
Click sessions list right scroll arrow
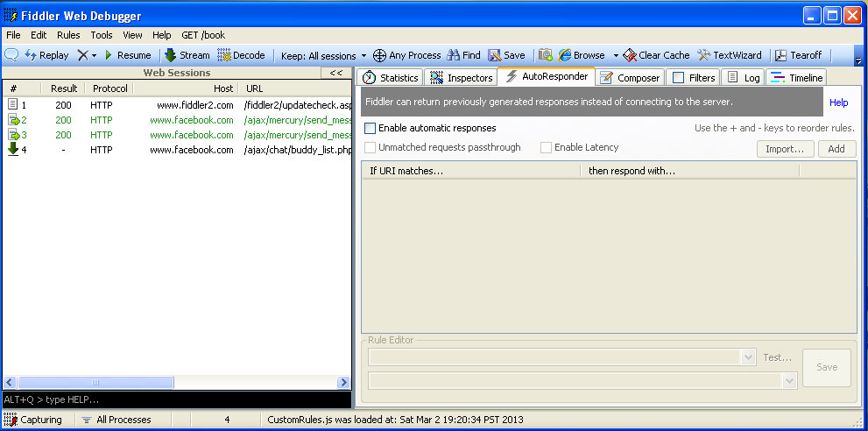click(x=343, y=382)
